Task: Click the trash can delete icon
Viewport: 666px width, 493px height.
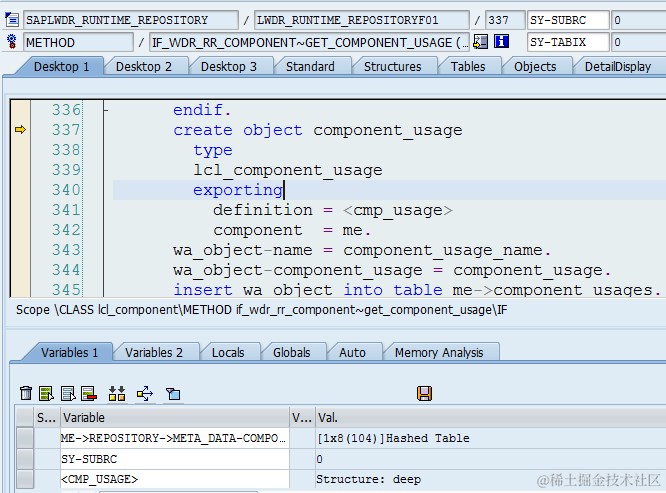Action: point(26,393)
